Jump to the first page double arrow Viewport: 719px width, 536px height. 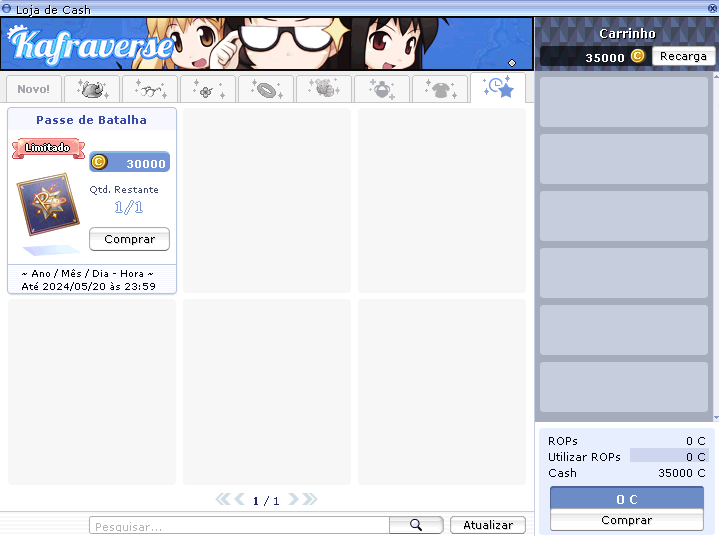[223, 499]
